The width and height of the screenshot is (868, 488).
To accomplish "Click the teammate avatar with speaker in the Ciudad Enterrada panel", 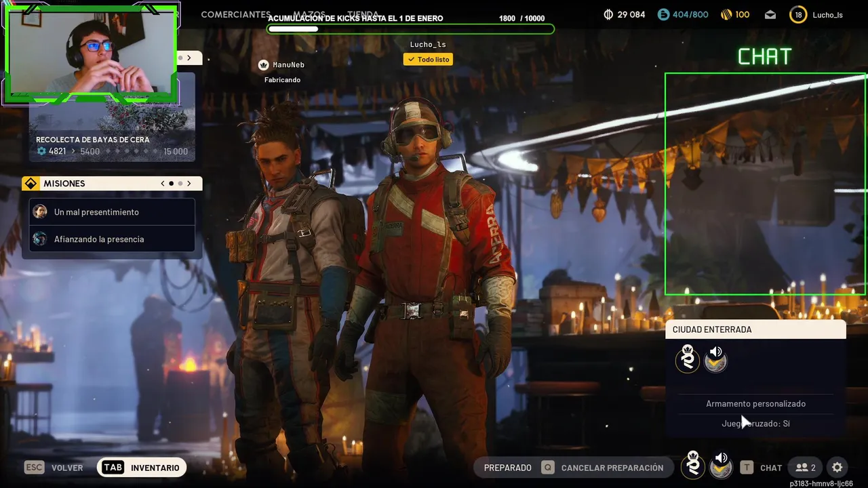I will click(716, 359).
